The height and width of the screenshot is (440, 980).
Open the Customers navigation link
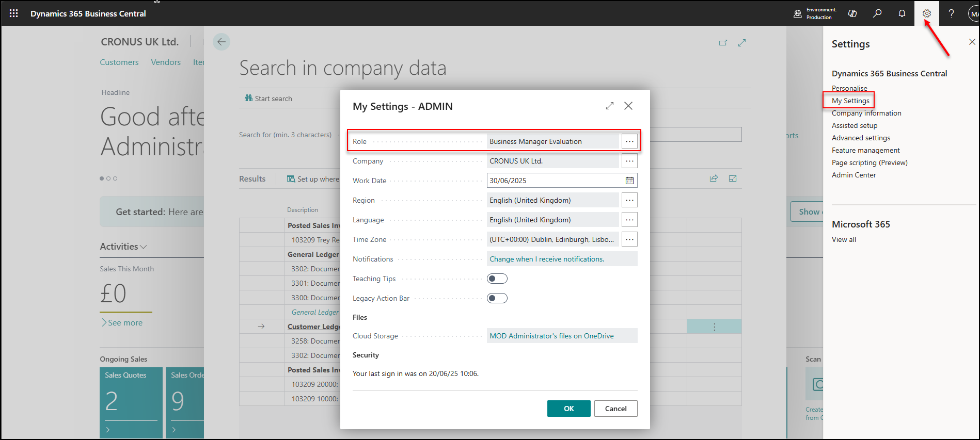[x=119, y=62]
